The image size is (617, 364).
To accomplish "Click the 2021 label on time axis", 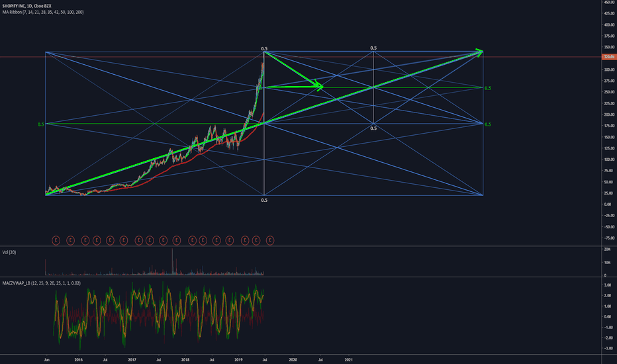I will point(349,359).
